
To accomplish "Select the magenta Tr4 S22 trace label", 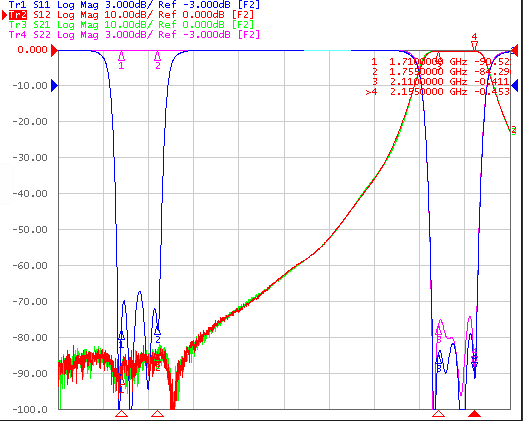I will 134,34.
